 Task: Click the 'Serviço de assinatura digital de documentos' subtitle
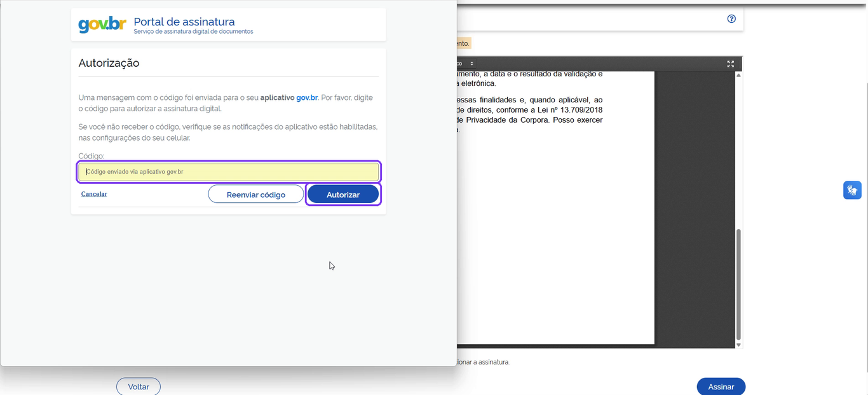pyautogui.click(x=193, y=32)
